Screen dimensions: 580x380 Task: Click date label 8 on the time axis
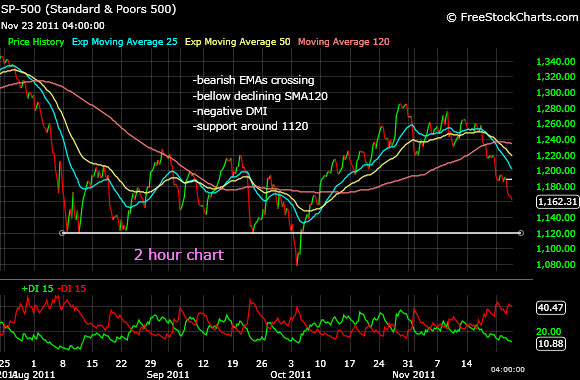click(63, 364)
